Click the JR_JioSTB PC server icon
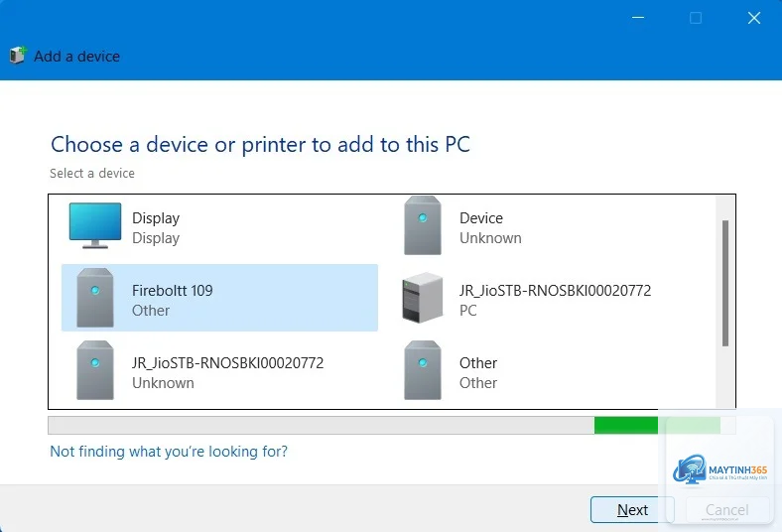This screenshot has height=532, width=782. coord(423,298)
